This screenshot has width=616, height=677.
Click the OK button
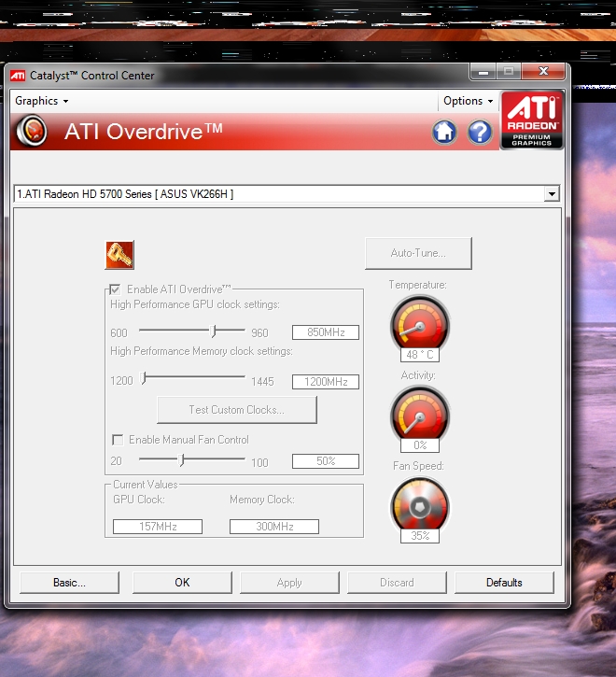pyautogui.click(x=182, y=583)
